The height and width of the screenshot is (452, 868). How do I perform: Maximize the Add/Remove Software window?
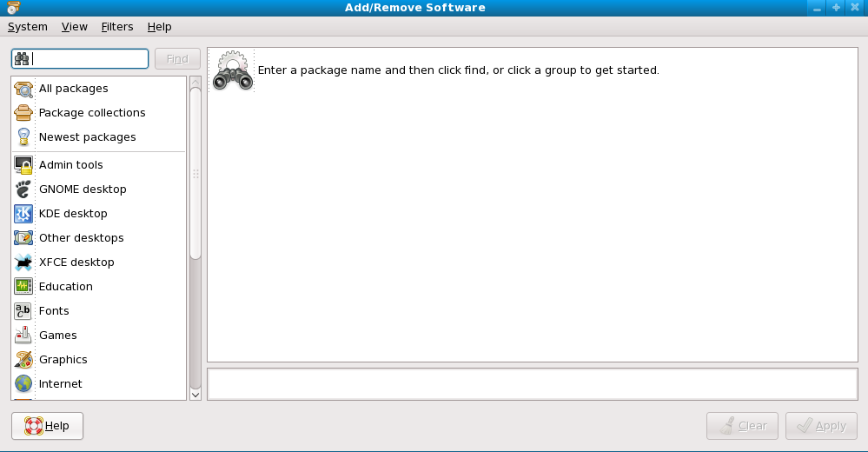click(836, 8)
